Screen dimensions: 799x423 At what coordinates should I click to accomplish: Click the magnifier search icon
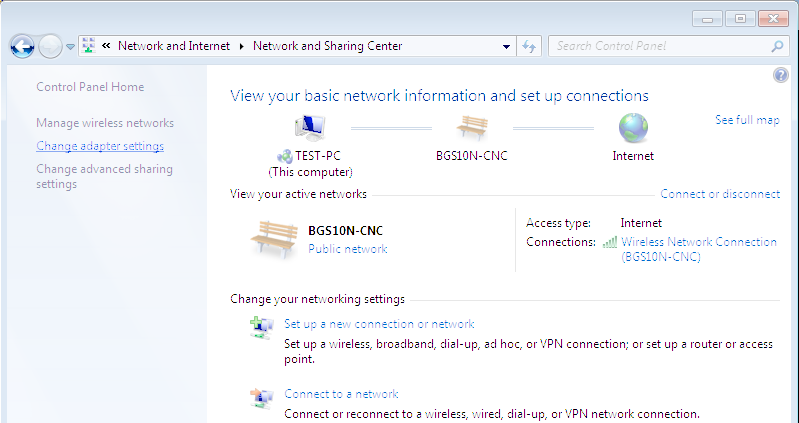coord(777,46)
